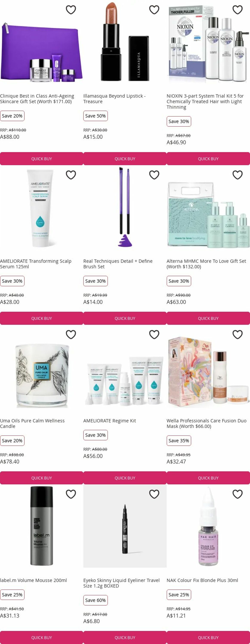
Task: Quick buy the AMELIORATE Regime Kit
Action: point(125,478)
